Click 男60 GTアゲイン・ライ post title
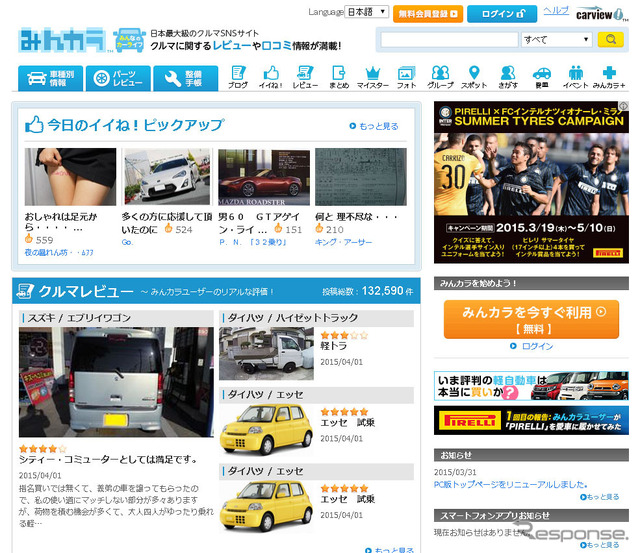Viewport: 640px width, 553px height. (x=259, y=223)
